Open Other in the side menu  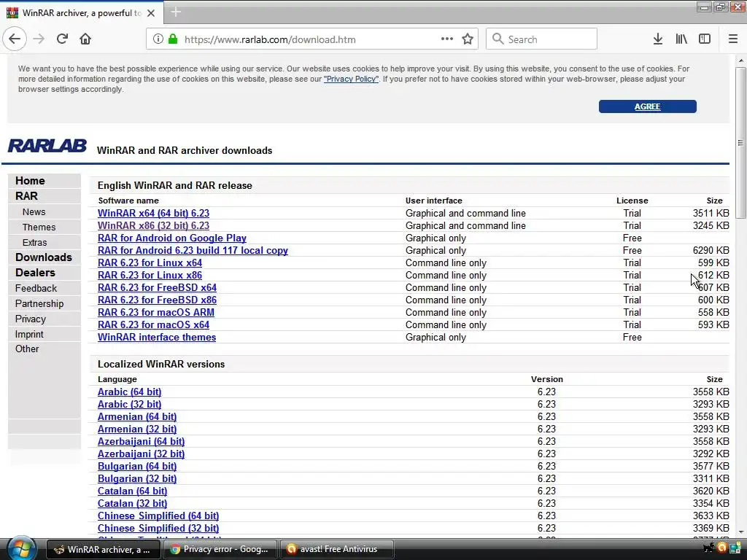(x=27, y=349)
